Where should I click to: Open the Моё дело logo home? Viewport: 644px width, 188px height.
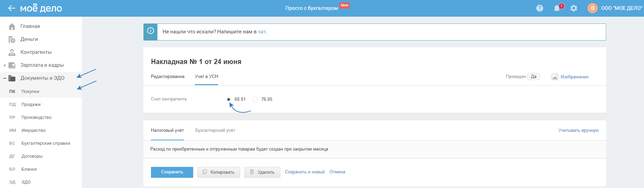pos(41,8)
